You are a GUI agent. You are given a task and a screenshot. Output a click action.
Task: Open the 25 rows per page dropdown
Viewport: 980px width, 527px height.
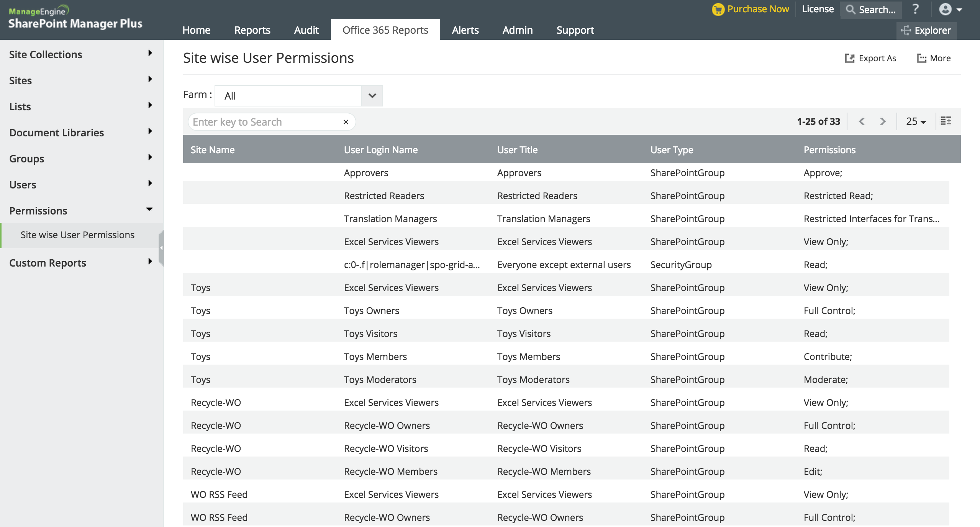[x=915, y=121]
